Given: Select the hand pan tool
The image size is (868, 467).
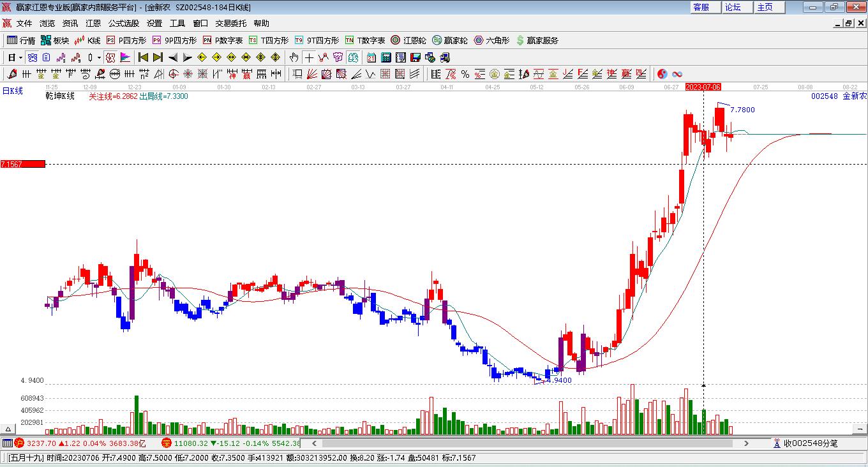Looking at the screenshot, I should click(x=294, y=57).
